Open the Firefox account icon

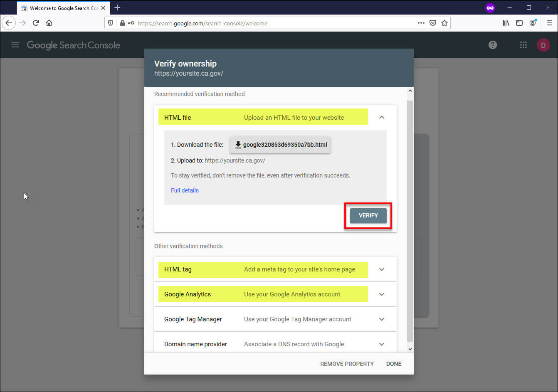pyautogui.click(x=533, y=23)
